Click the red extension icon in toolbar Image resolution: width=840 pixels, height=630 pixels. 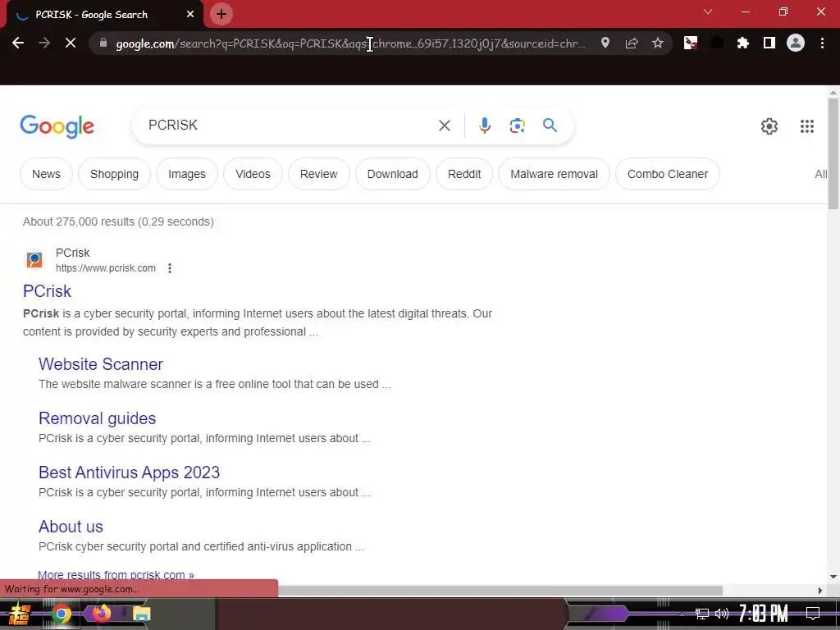(x=691, y=43)
